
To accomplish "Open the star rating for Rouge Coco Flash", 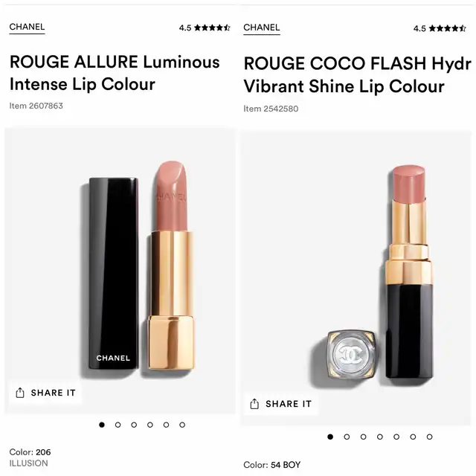I will click(x=447, y=28).
